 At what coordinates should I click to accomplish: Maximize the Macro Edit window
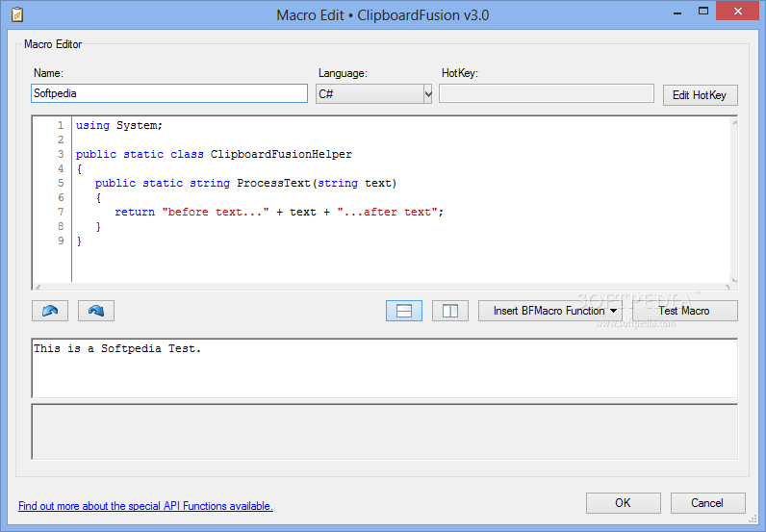click(x=703, y=12)
